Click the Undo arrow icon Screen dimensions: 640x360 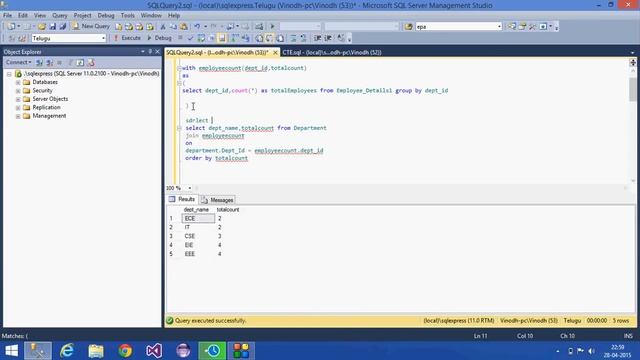197,27
